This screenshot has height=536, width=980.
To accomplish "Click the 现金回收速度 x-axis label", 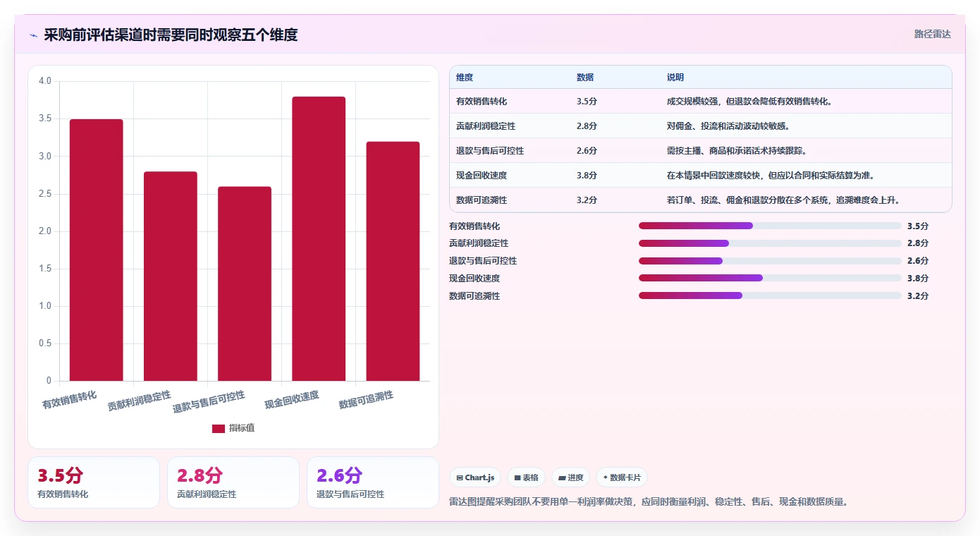I will [292, 400].
